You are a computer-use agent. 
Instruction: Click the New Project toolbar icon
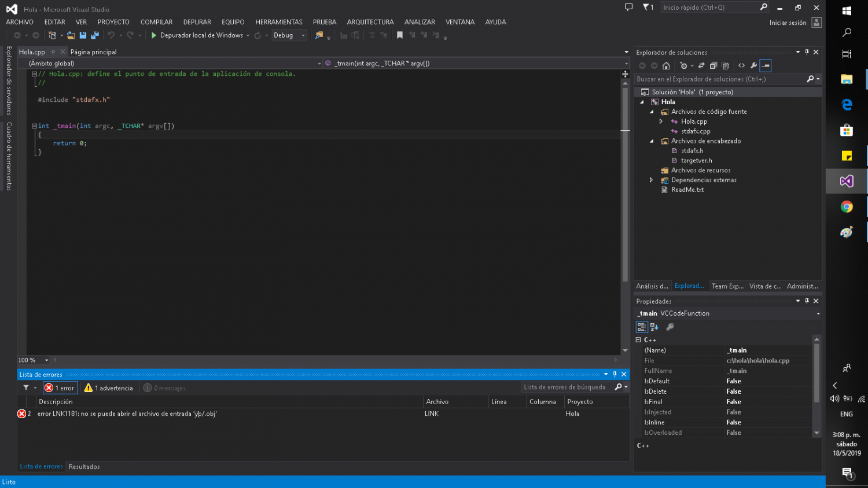[52, 35]
